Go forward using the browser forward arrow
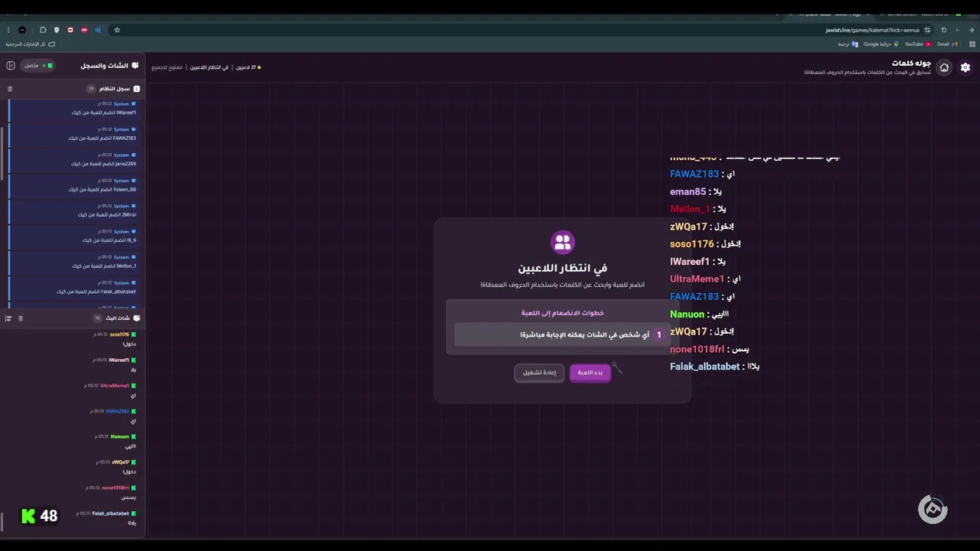 [x=957, y=30]
